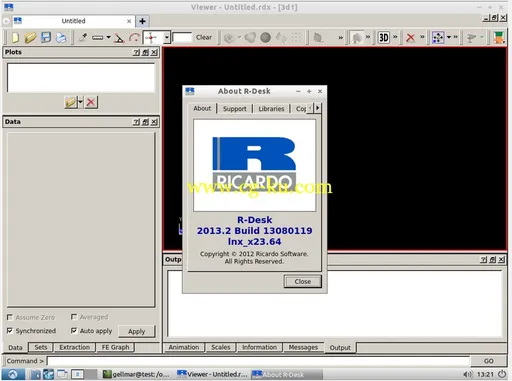Screen dimensions: 512x381
Task: Float the Data panel using its undock icon
Action: point(145,122)
